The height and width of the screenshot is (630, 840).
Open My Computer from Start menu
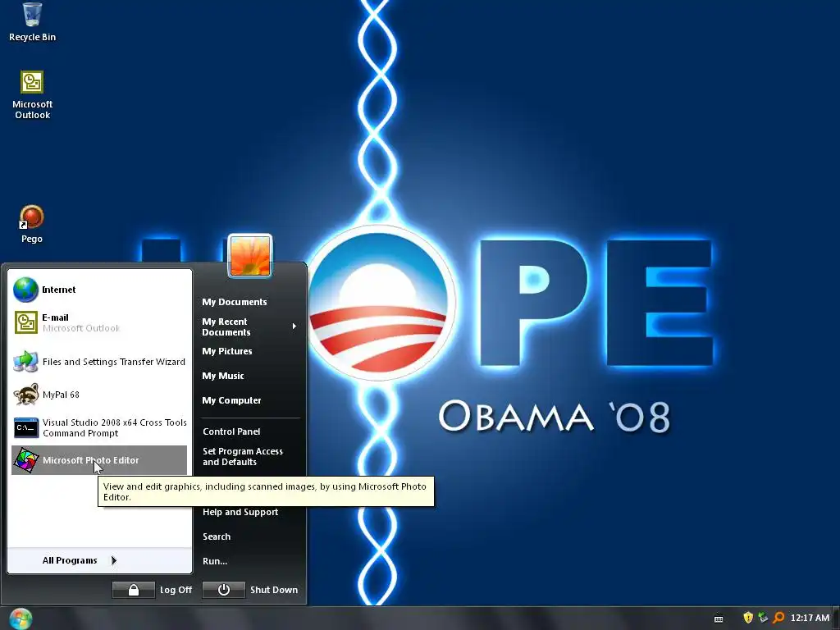click(x=231, y=400)
